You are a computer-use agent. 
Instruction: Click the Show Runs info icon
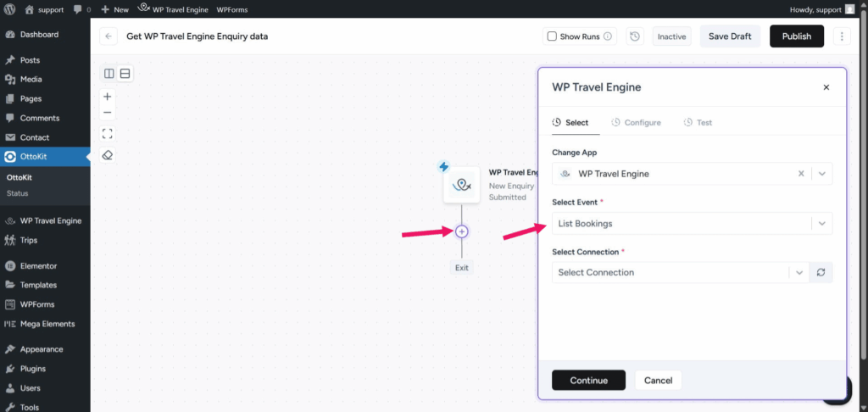[607, 36]
